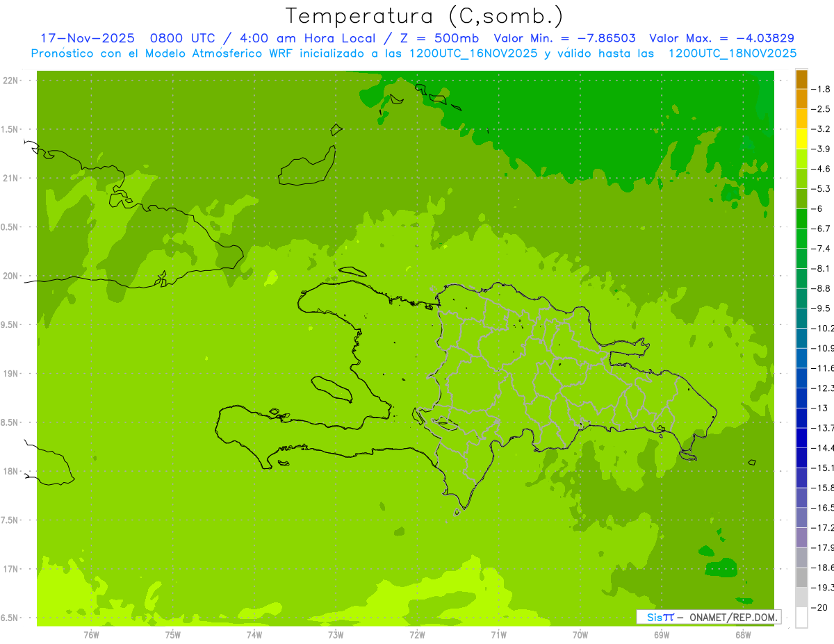Click the "75W" longitude label
Screen dimensions: 834x644
click(x=172, y=634)
